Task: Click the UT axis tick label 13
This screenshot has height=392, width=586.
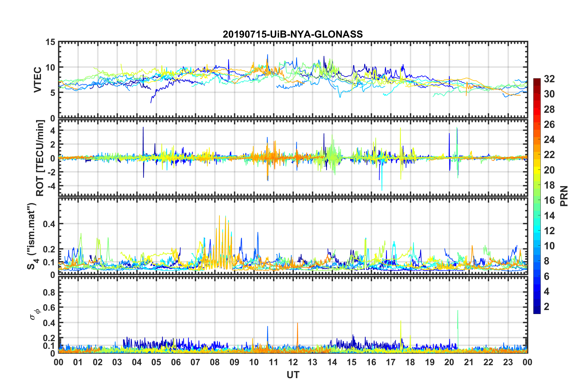Action: pyautogui.click(x=312, y=362)
